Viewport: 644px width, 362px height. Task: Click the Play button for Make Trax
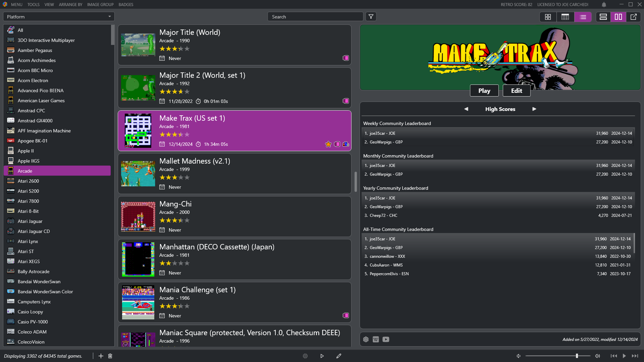click(x=484, y=90)
